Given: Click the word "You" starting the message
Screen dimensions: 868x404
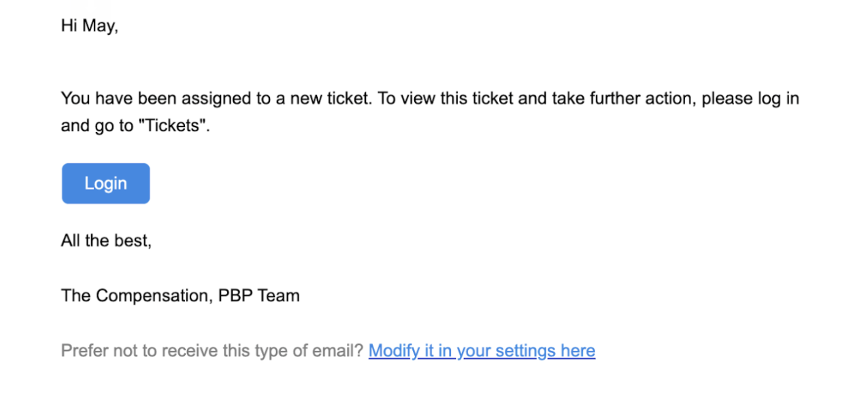Looking at the screenshot, I should click(76, 99).
